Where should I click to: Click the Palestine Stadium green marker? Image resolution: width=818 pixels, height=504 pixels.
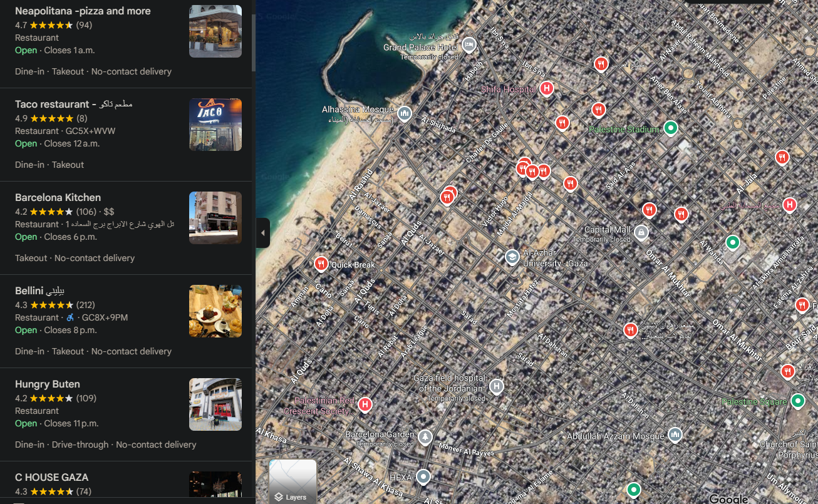671,128
